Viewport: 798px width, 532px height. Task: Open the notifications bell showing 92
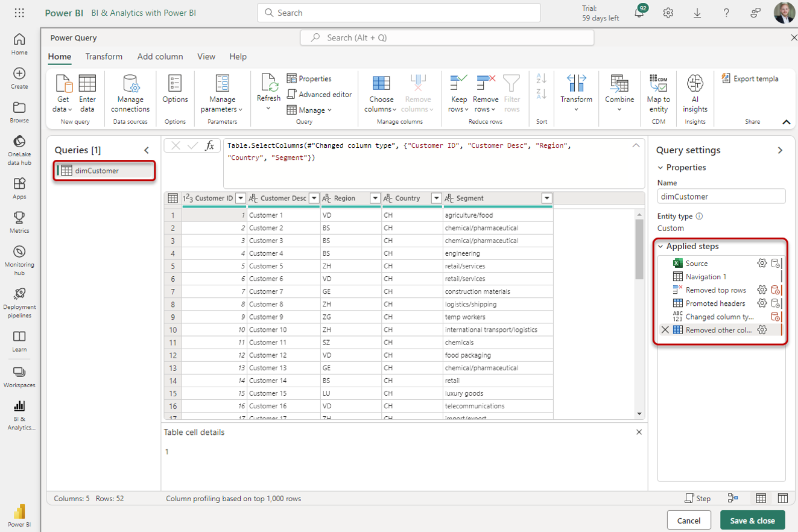pyautogui.click(x=640, y=13)
